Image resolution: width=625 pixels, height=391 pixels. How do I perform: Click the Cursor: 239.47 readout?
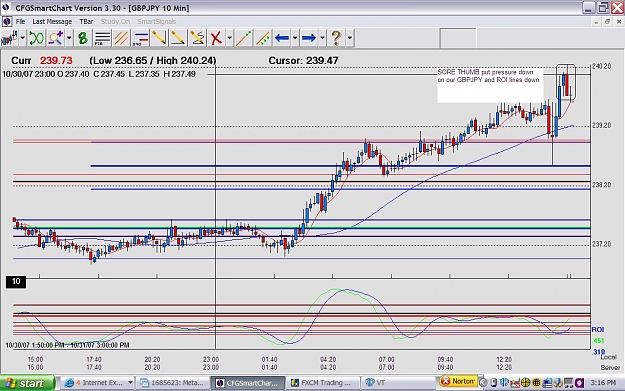303,61
